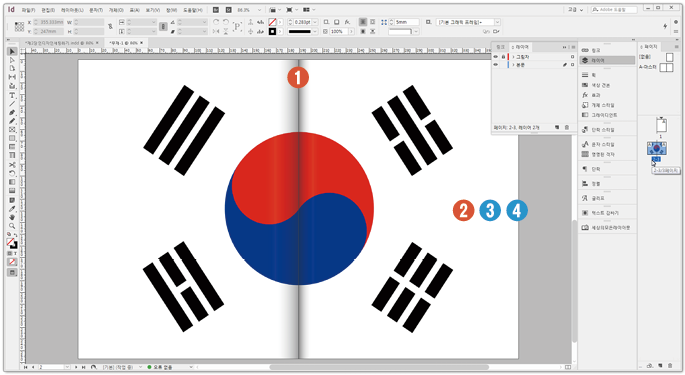This screenshot has width=685, height=375.
Task: Open the 텍스트 감싸기 panel button
Action: point(600,213)
